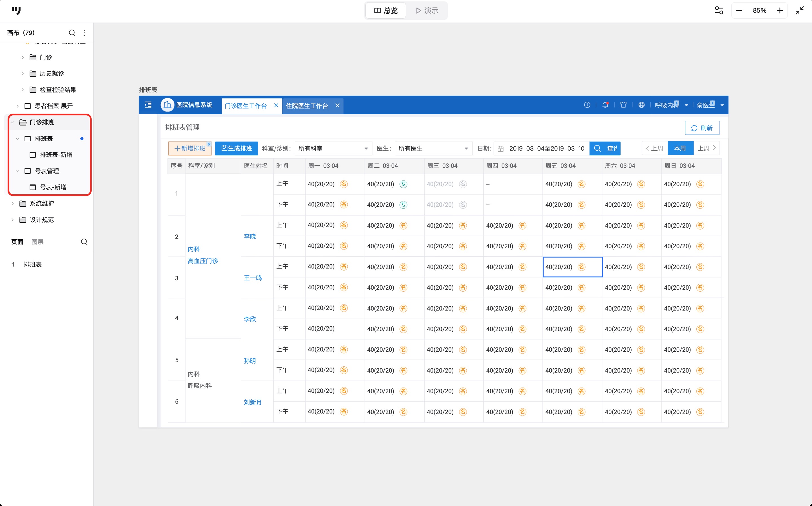Expand the 系统维护 folder
This screenshot has height=506, width=812.
tap(13, 203)
